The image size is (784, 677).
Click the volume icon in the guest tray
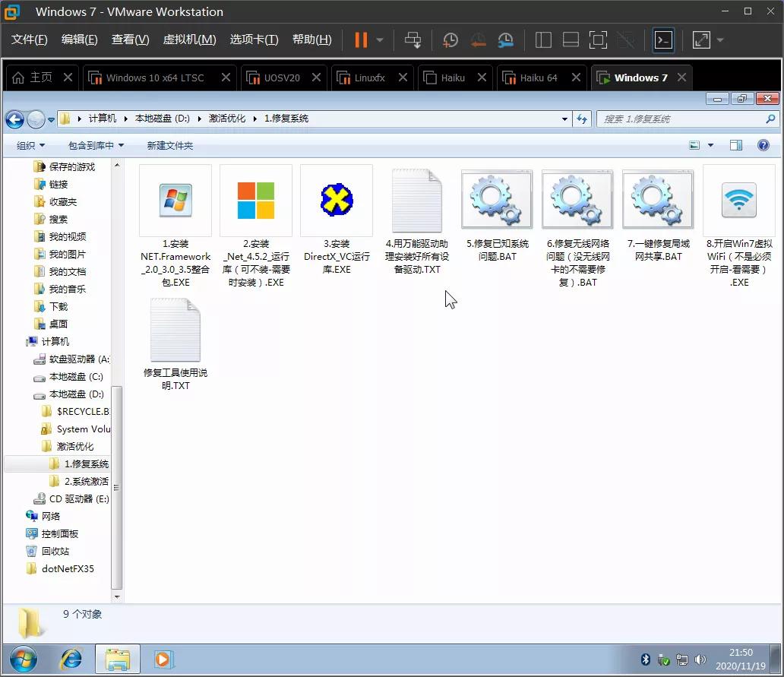coord(700,660)
